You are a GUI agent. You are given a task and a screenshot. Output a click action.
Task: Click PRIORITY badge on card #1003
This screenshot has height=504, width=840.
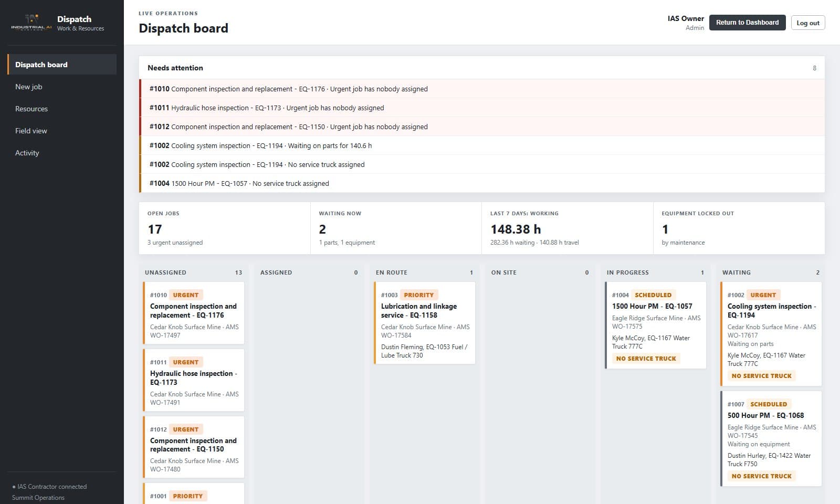[x=419, y=295]
